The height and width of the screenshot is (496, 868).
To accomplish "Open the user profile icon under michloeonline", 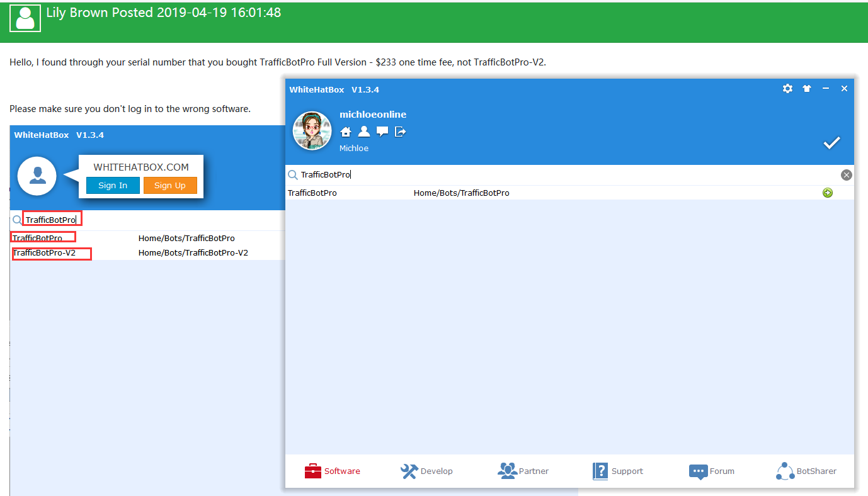I will (363, 132).
